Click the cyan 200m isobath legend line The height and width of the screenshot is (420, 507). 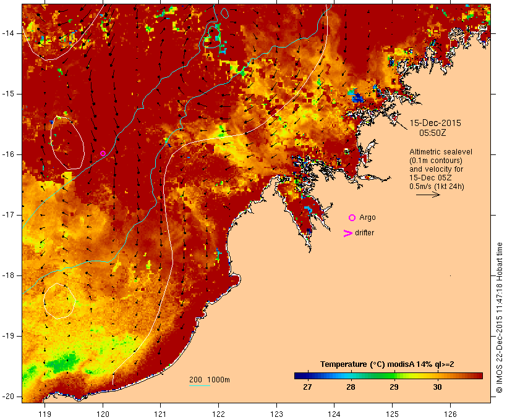[200, 385]
